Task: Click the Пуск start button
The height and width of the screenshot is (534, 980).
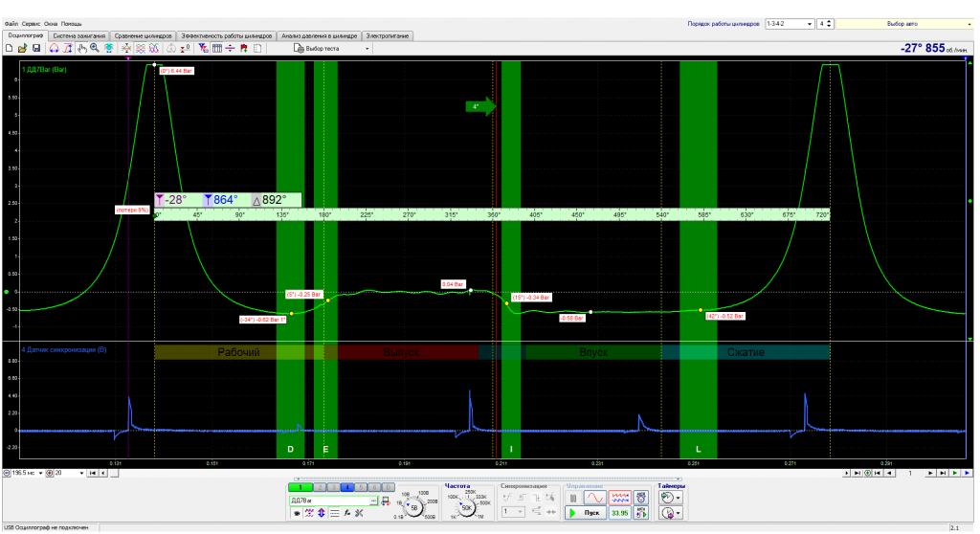Action: click(x=586, y=513)
